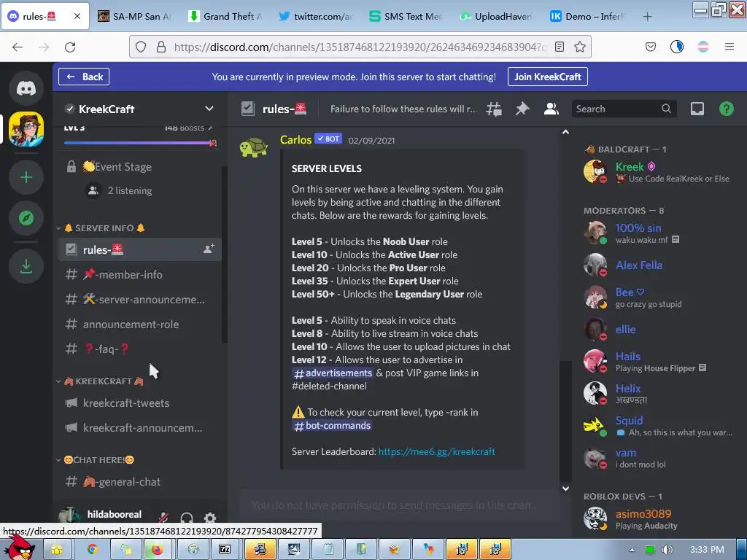Viewport: 747px width, 560px height.
Task: Open the member-info channel
Action: tap(139, 275)
